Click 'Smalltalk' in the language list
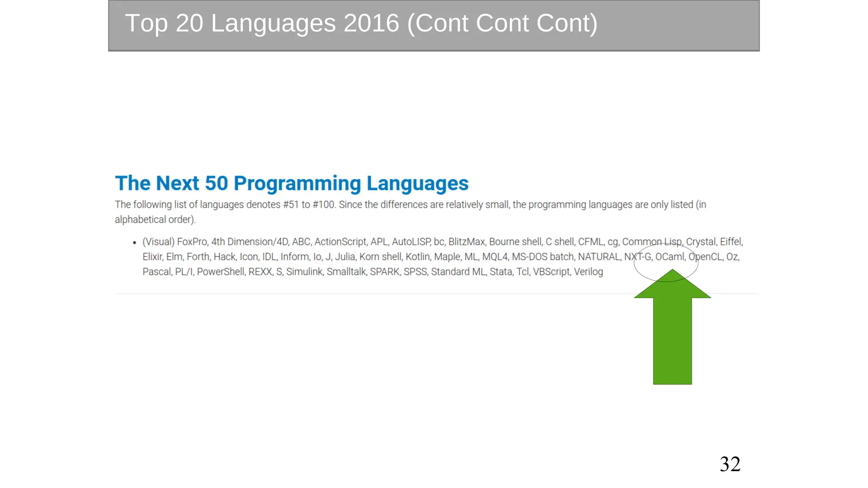This screenshot has width=868, height=488. pyautogui.click(x=346, y=272)
